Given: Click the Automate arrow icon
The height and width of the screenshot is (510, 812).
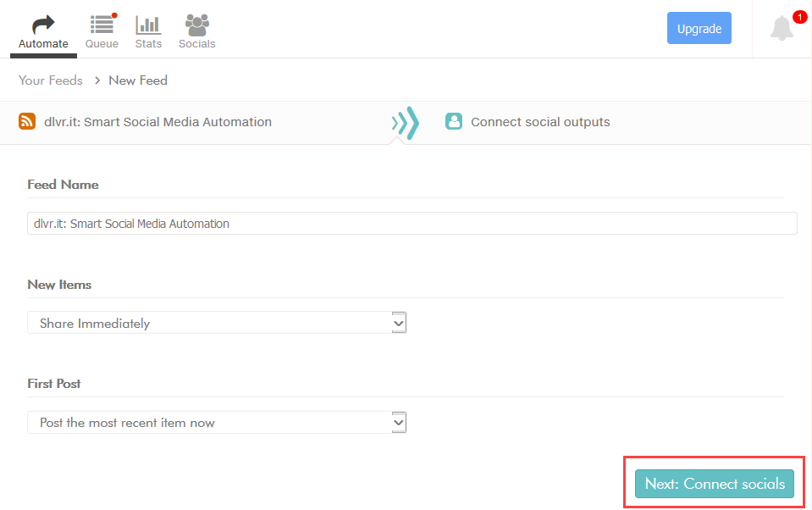Looking at the screenshot, I should click(43, 24).
